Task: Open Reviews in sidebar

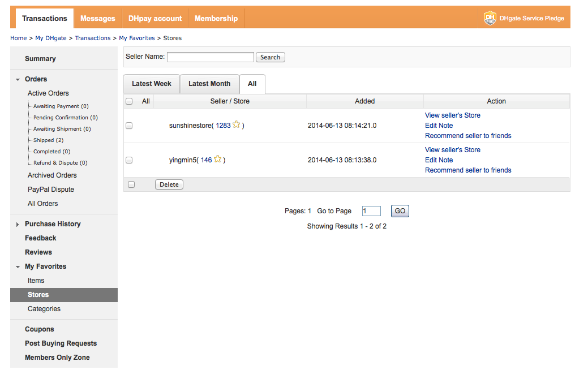Action: click(x=38, y=252)
